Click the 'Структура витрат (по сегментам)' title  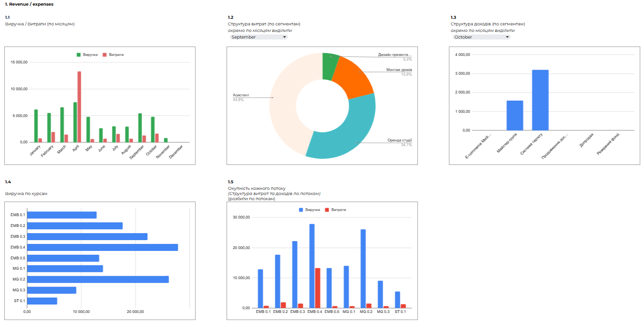264,23
